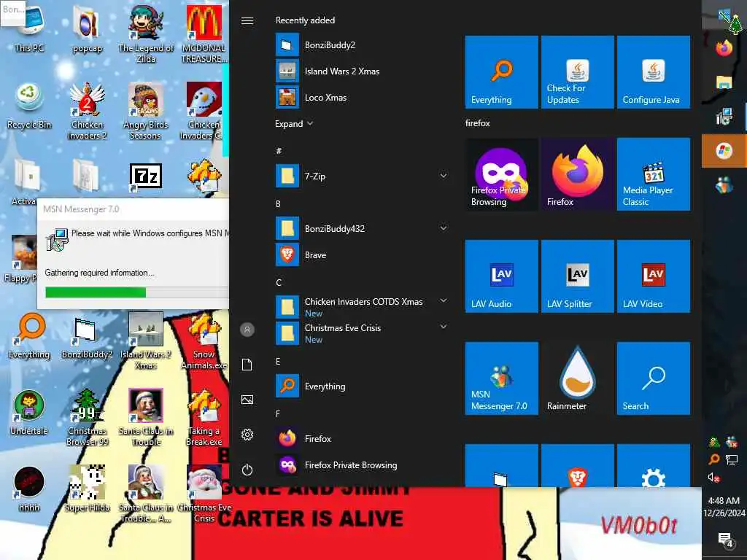Launch Super Hilda desktop shortcut

88,489
